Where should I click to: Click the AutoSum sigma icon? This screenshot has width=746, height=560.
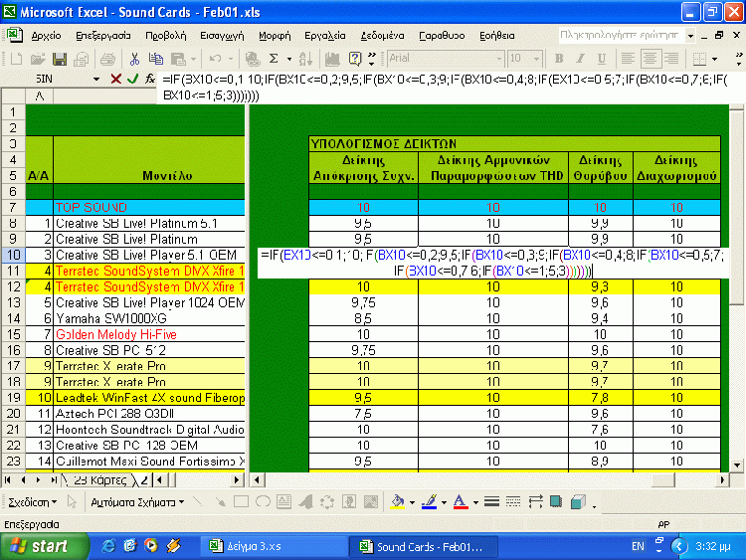[274, 59]
